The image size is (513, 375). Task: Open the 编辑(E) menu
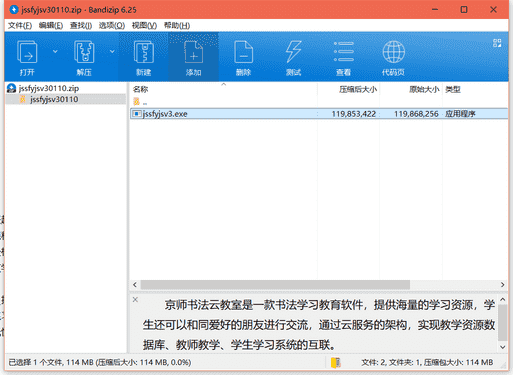51,26
